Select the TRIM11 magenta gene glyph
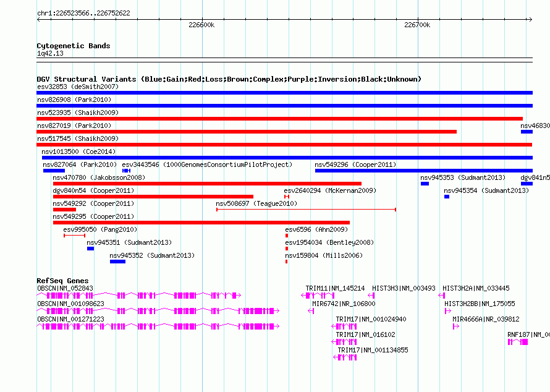This screenshot has width=550, height=392. [318, 296]
